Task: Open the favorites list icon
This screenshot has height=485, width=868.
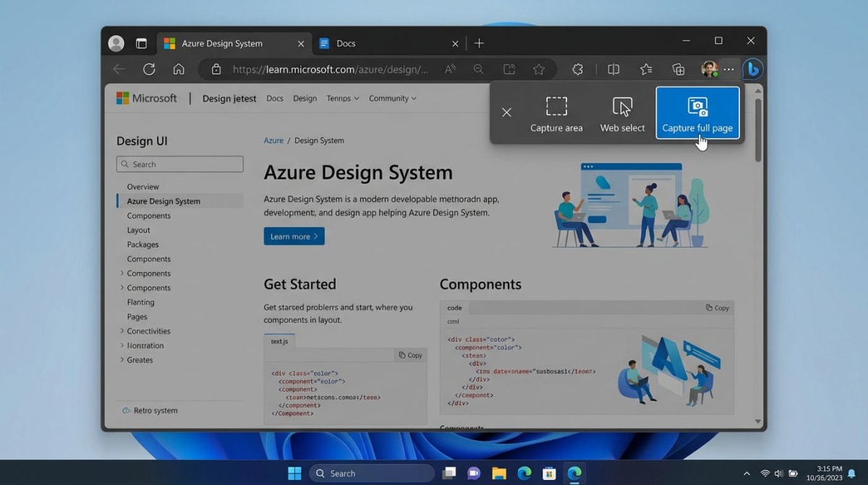Action: pyautogui.click(x=646, y=69)
